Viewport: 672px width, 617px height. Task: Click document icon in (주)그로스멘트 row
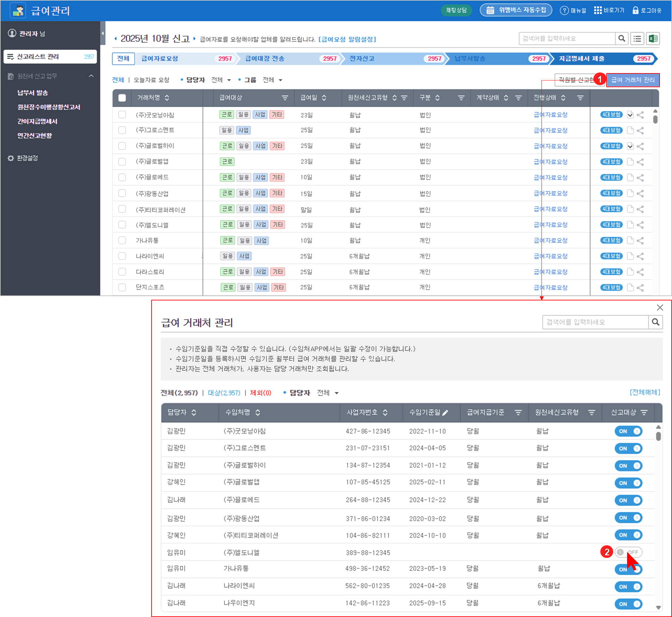[630, 130]
